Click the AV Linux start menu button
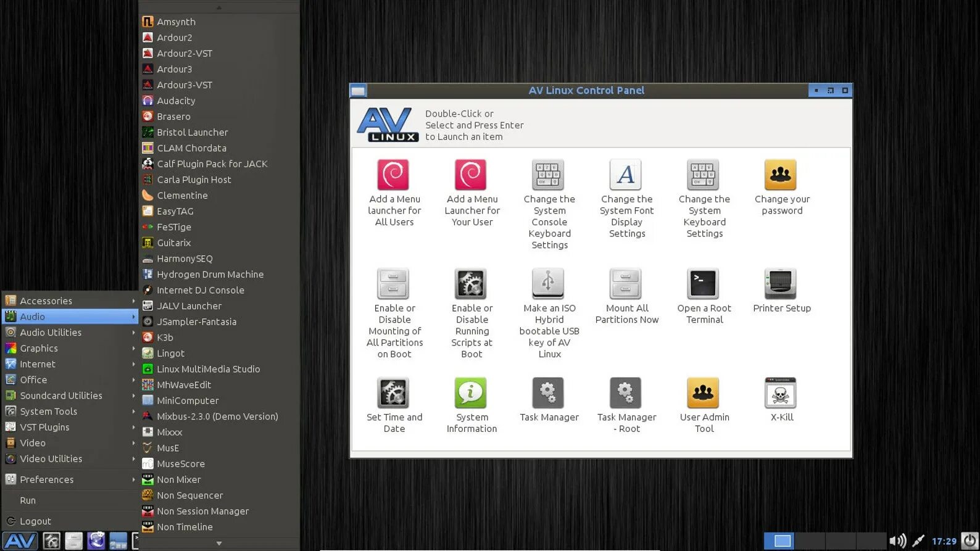Viewport: 980px width, 551px height. pos(20,541)
